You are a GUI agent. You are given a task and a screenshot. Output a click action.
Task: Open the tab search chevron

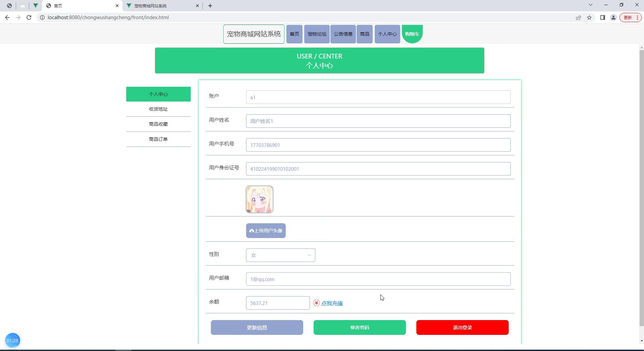[x=591, y=5]
